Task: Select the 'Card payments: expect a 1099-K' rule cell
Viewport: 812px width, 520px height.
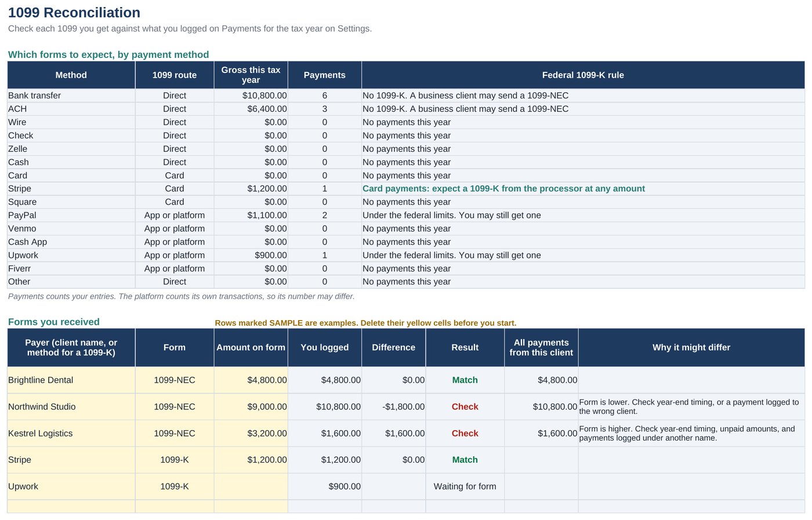Action: coord(583,188)
